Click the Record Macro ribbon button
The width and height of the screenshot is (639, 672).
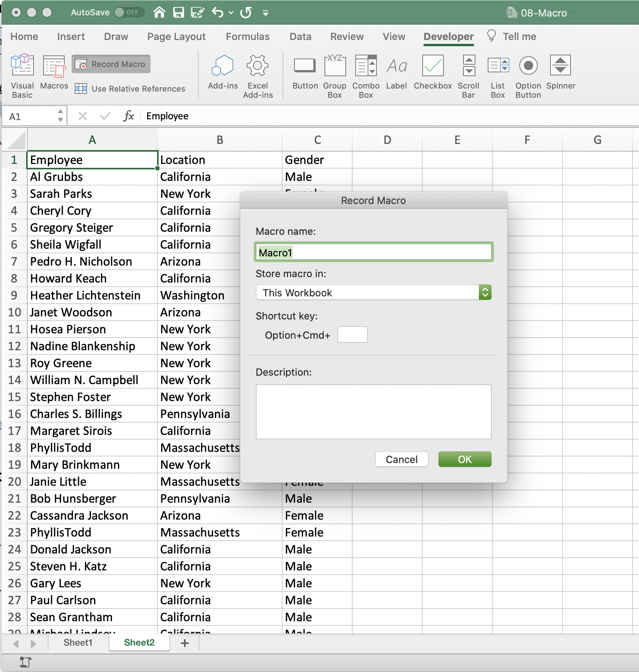pyautogui.click(x=111, y=64)
